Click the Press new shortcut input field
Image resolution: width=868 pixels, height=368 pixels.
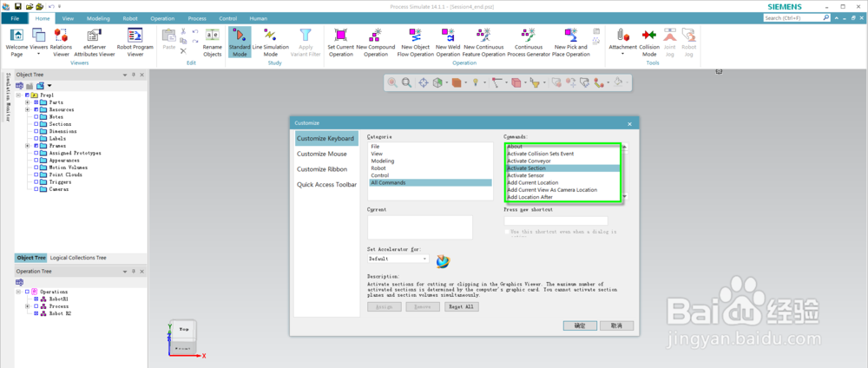pyautogui.click(x=556, y=220)
